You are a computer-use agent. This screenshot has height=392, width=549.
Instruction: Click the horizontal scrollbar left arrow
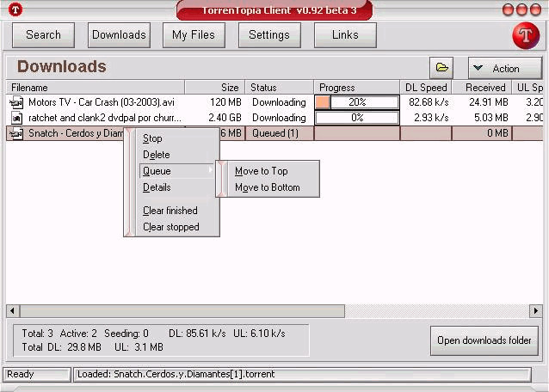pos(13,310)
